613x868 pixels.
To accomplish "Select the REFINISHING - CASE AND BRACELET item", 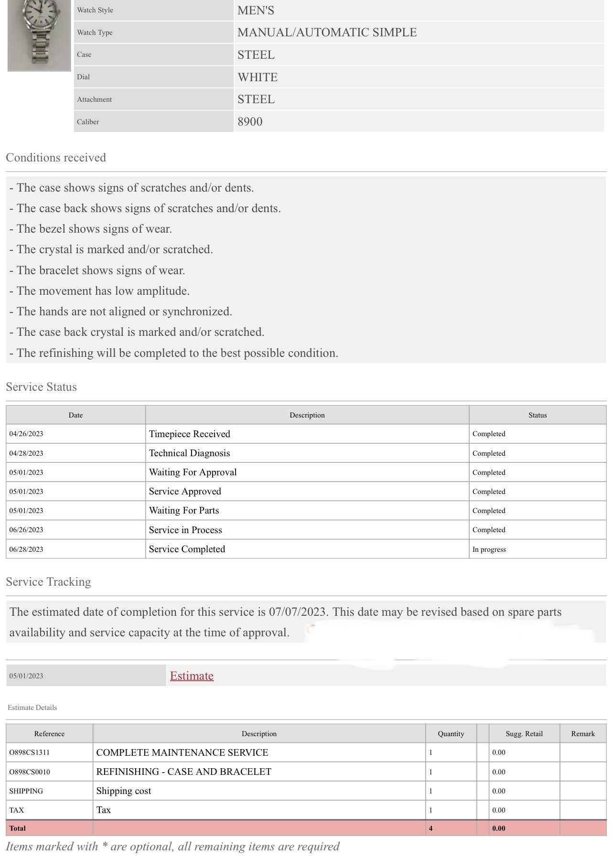I will pyautogui.click(x=183, y=772).
